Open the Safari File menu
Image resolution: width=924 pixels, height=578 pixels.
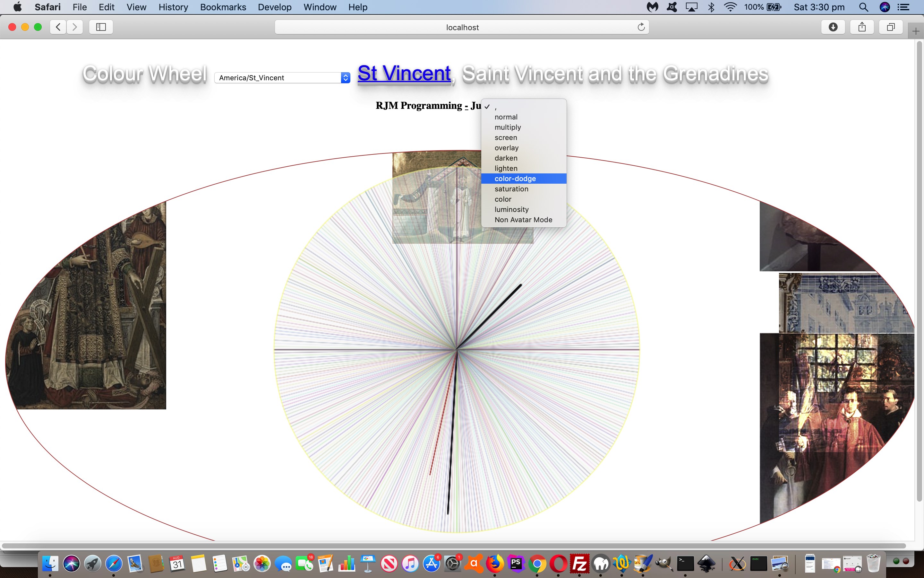click(x=80, y=7)
